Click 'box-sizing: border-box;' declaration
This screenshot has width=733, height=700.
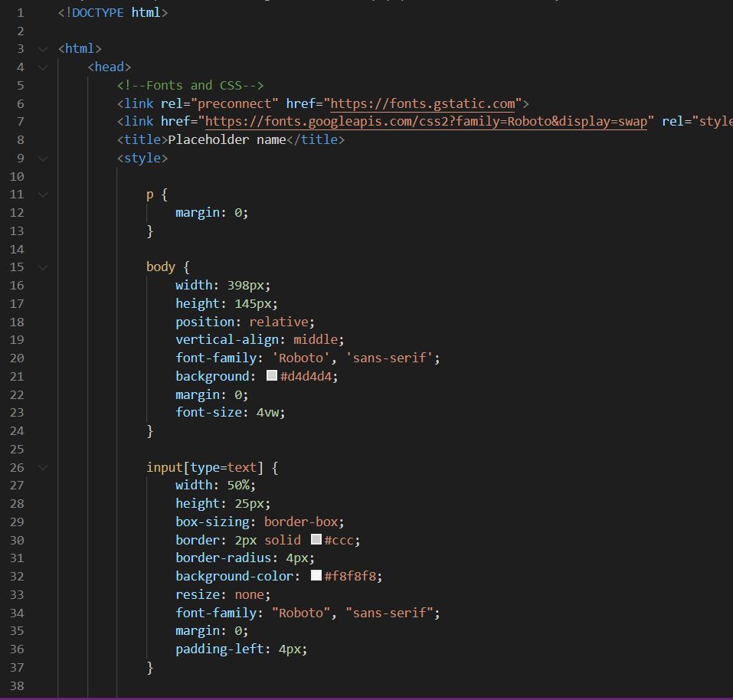click(260, 522)
